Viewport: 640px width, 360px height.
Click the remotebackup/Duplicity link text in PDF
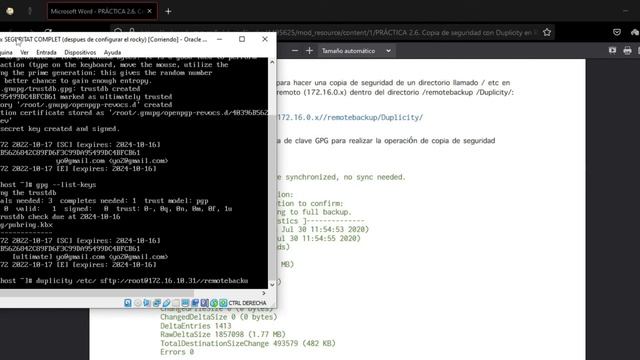[350, 118]
